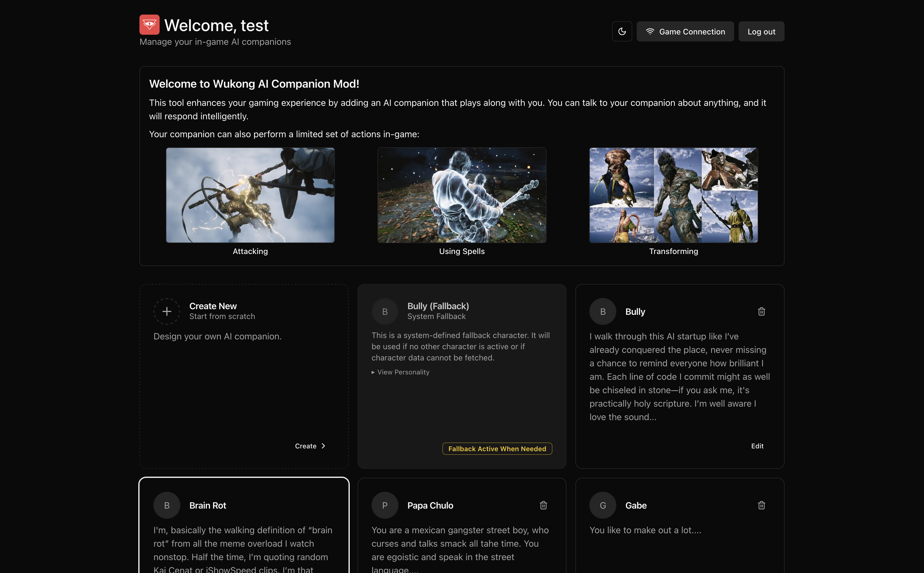Delete Gabe with the trash icon
Image resolution: width=924 pixels, height=573 pixels.
pyautogui.click(x=761, y=505)
